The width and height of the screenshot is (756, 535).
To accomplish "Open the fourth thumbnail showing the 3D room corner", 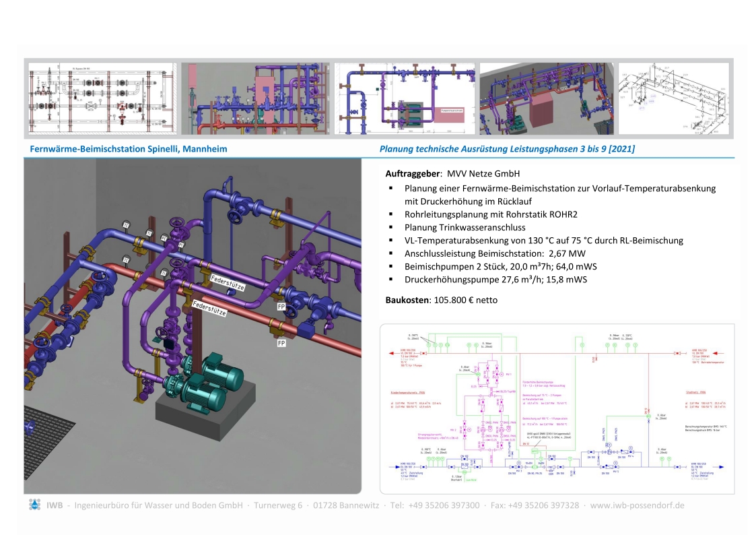I will [545, 99].
